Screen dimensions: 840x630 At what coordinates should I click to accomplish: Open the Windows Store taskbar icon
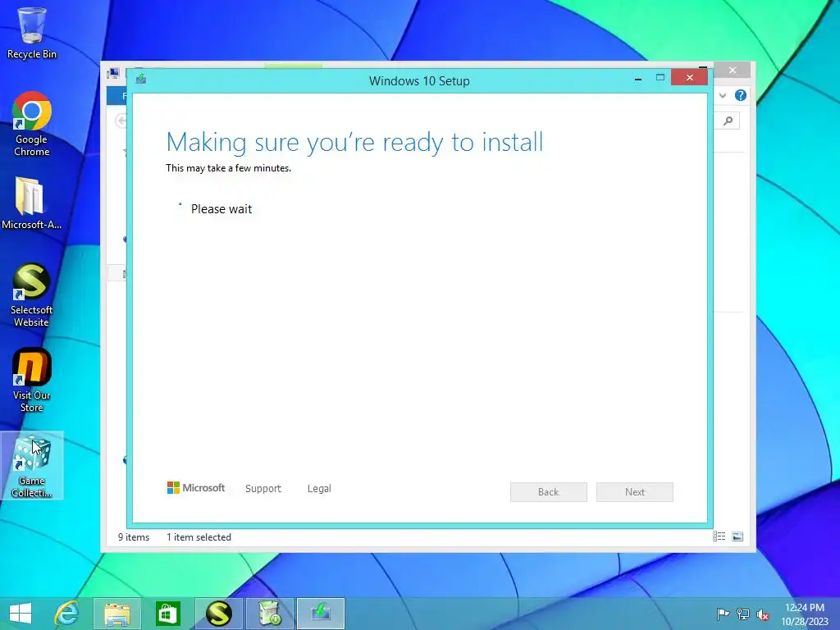167,614
